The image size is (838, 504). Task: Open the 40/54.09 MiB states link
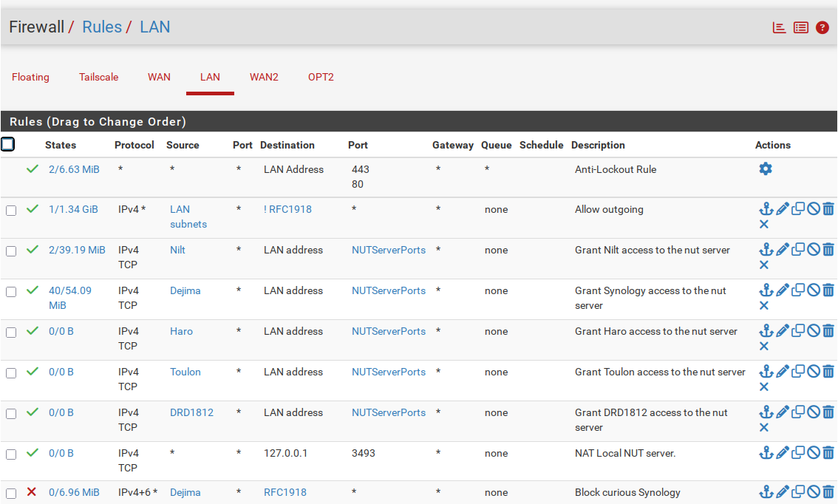coord(70,298)
